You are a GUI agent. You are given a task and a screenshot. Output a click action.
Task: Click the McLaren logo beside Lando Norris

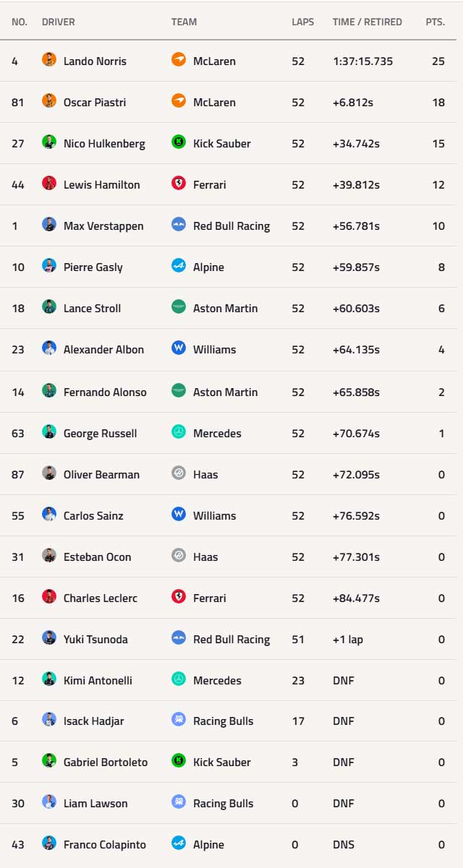179,61
